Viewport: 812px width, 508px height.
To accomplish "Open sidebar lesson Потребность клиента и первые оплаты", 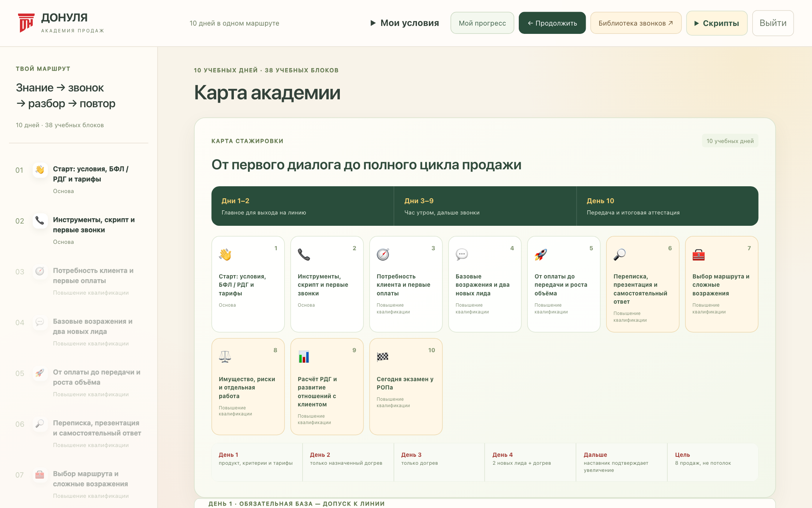I will [x=79, y=281].
